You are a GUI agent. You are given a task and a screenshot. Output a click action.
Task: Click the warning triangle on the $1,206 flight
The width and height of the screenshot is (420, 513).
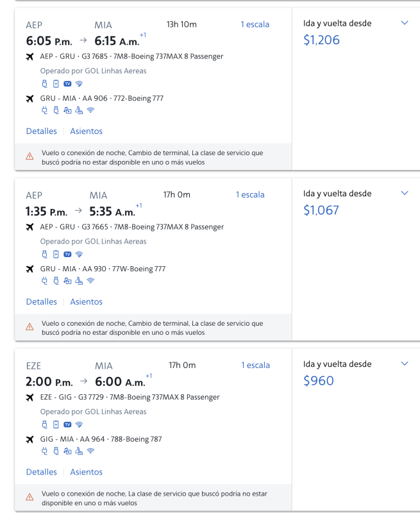point(29,156)
